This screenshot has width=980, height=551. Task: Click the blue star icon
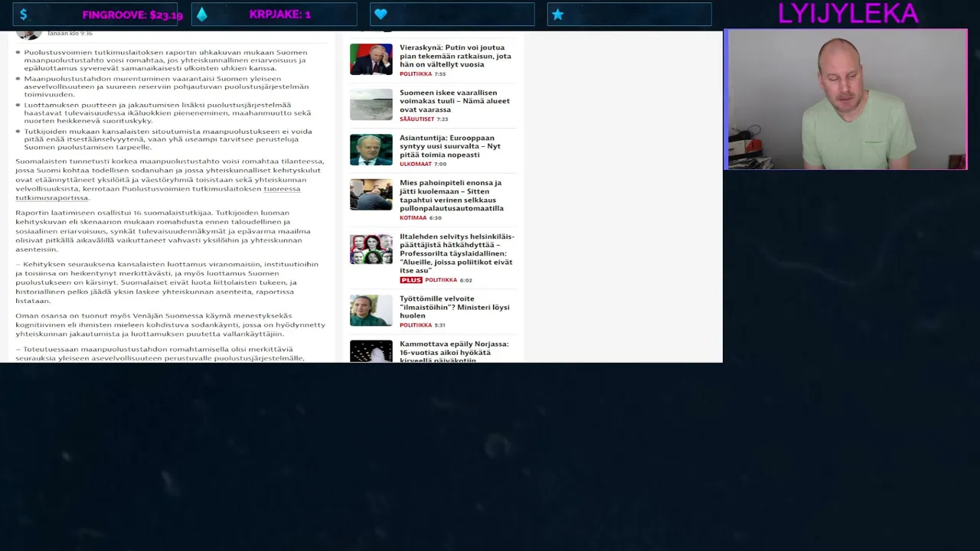[557, 15]
